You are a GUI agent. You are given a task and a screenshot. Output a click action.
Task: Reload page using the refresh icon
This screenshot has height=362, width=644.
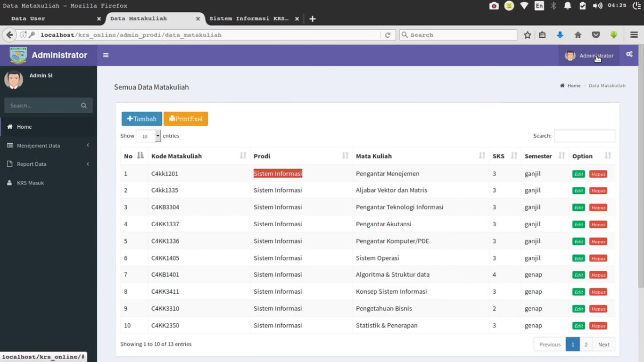tap(388, 35)
